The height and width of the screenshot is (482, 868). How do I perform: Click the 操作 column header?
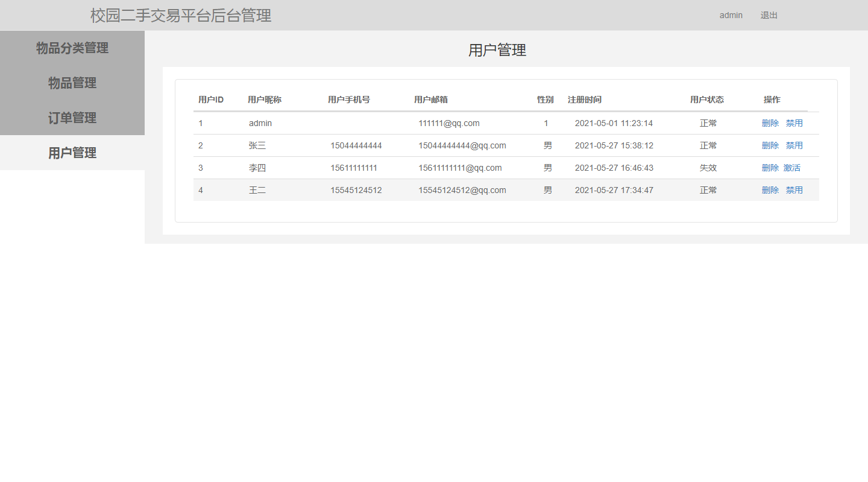[772, 100]
